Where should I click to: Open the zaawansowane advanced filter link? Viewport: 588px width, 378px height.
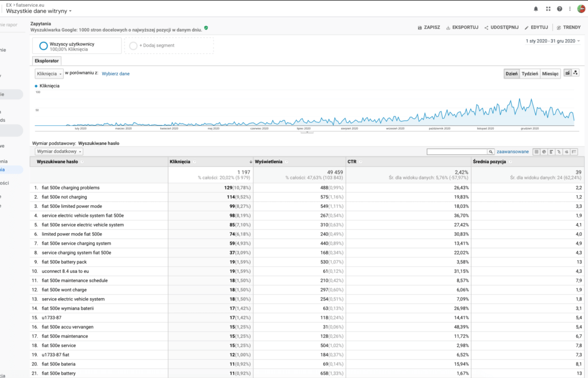tap(513, 152)
